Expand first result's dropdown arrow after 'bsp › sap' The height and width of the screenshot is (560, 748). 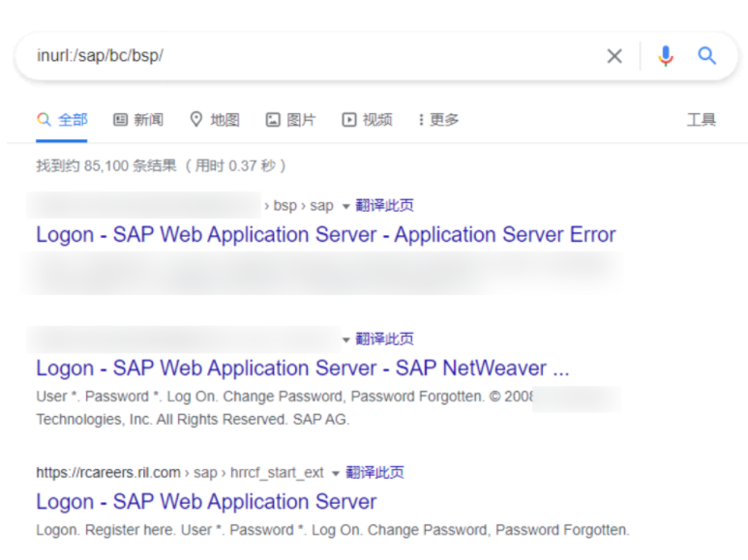tap(345, 206)
